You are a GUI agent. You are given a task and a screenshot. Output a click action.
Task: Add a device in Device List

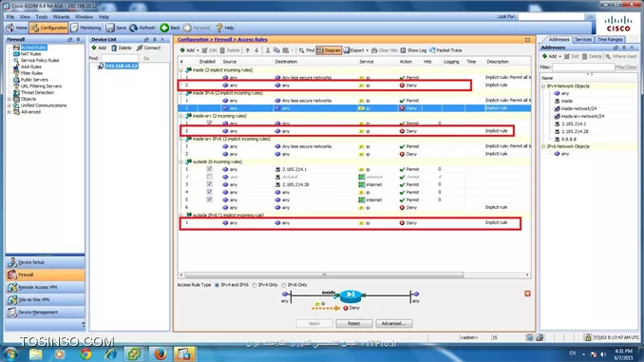pos(99,48)
